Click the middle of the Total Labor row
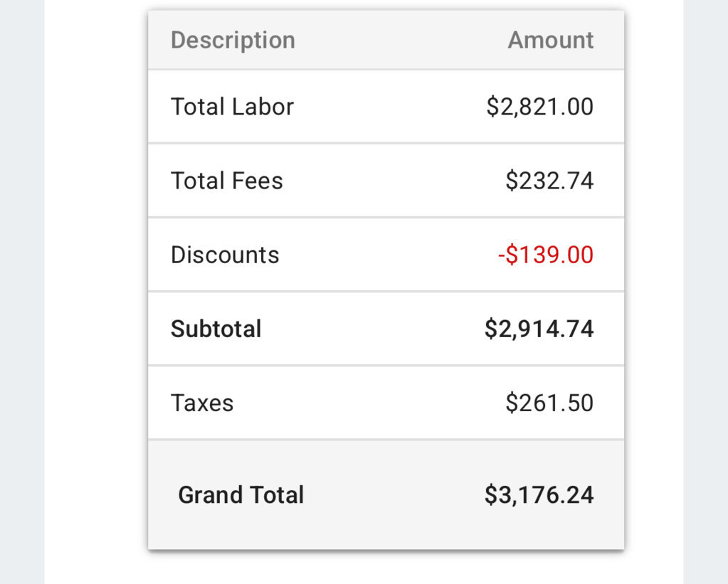Image resolution: width=728 pixels, height=584 pixels. [x=386, y=107]
